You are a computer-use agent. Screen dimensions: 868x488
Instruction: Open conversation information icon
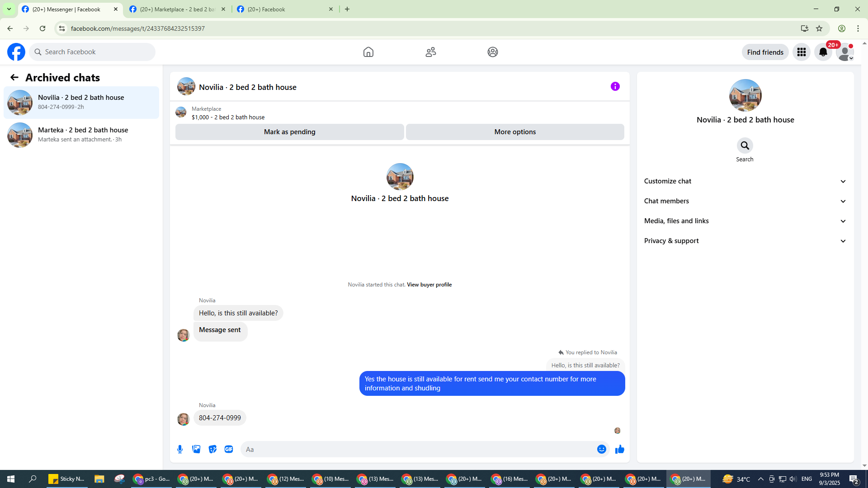tap(615, 86)
